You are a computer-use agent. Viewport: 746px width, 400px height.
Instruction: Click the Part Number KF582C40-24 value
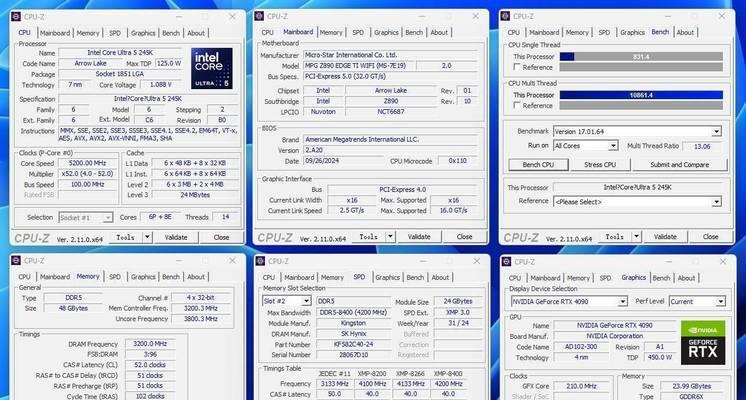[353, 344]
